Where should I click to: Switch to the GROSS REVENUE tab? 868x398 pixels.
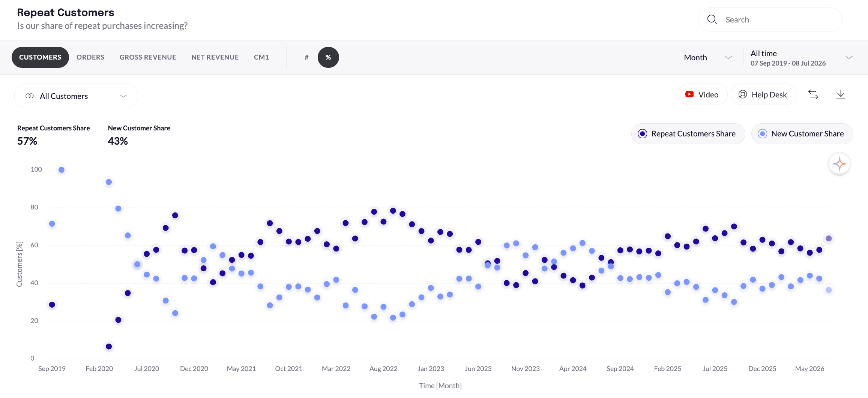coord(148,57)
